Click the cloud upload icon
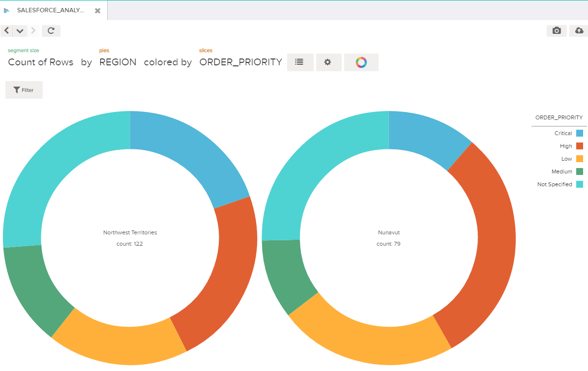 (579, 31)
